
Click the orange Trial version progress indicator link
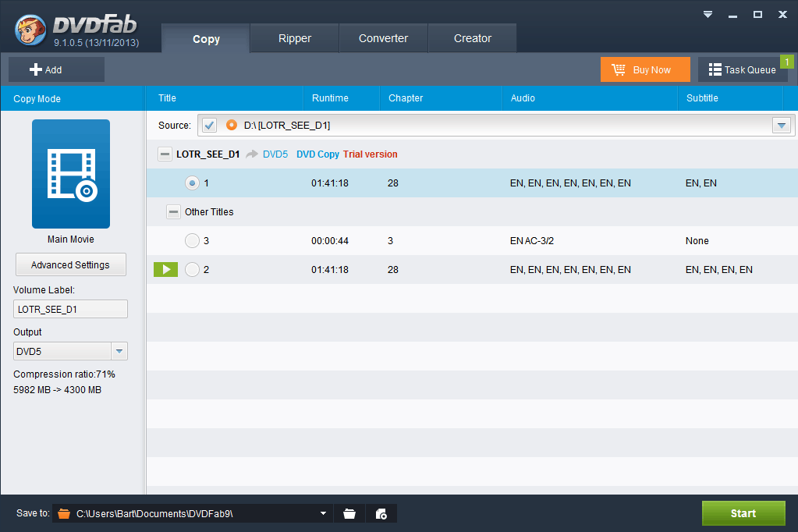(x=370, y=154)
